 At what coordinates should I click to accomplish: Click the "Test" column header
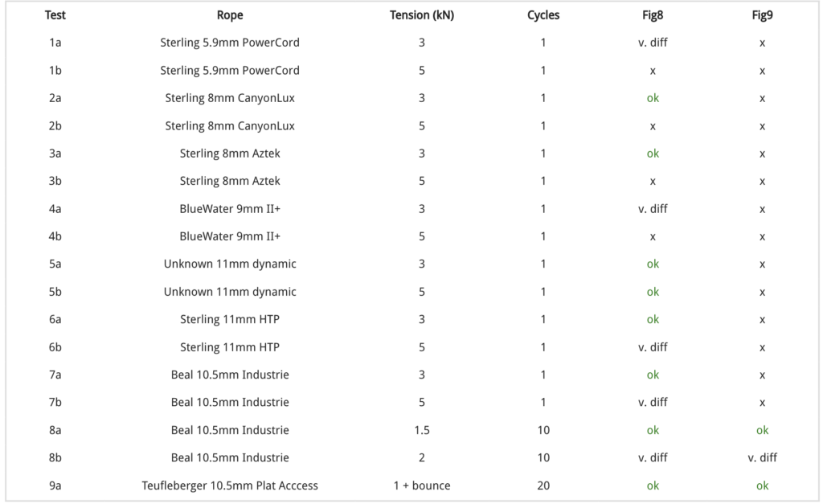click(x=55, y=15)
